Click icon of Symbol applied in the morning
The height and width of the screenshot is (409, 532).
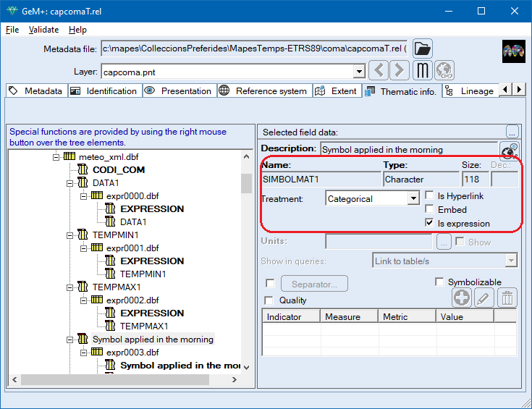tap(83, 338)
